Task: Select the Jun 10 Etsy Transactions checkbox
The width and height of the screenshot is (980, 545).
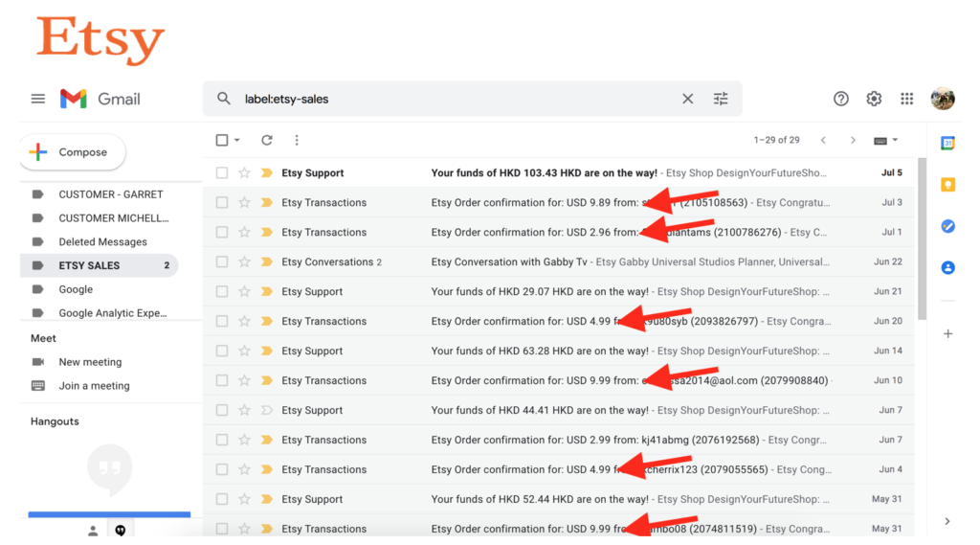Action: coord(222,380)
